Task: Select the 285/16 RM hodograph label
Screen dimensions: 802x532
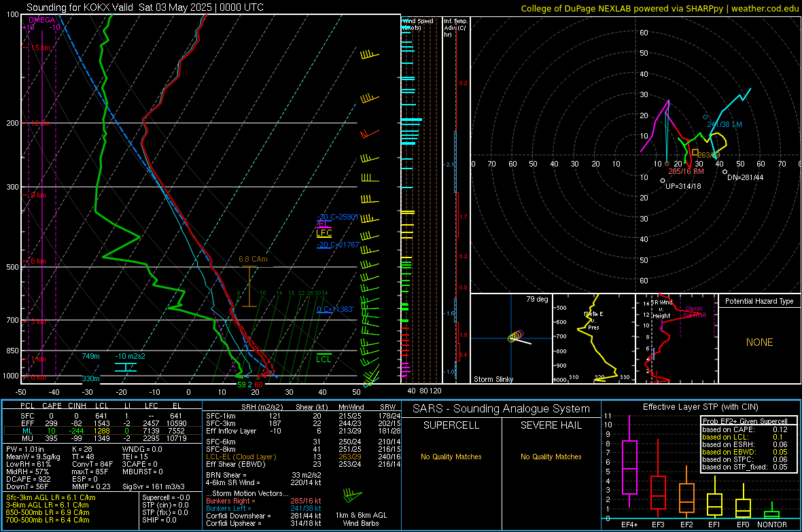Action: [x=686, y=171]
